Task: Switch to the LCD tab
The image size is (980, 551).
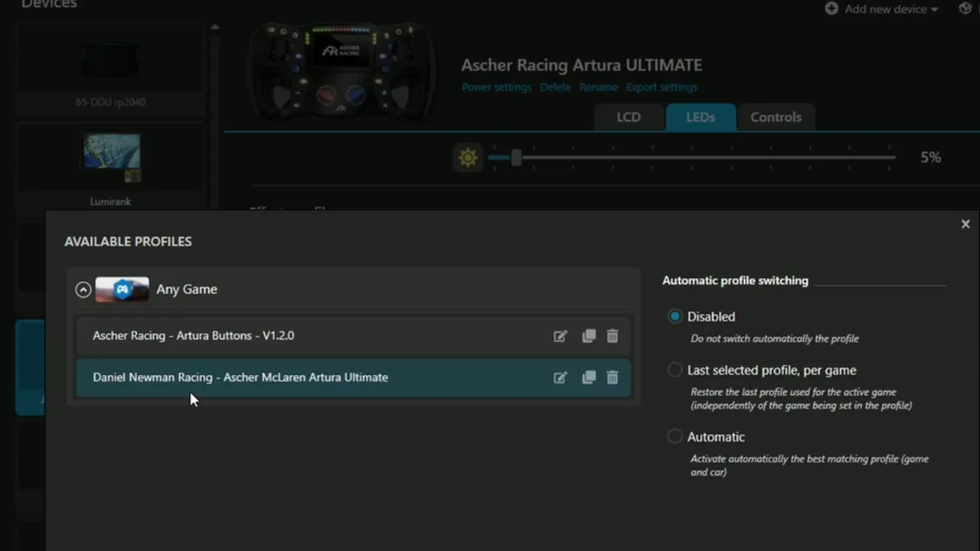Action: coord(629,117)
